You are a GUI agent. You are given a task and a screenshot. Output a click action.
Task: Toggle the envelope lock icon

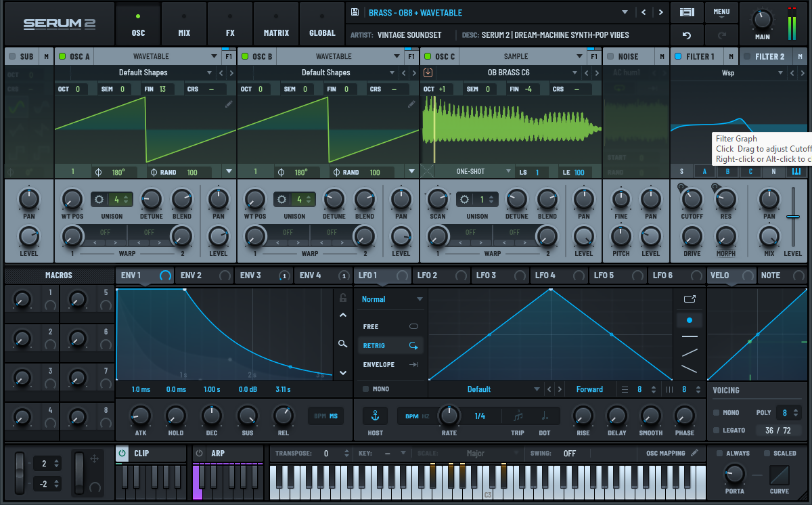pos(343,298)
